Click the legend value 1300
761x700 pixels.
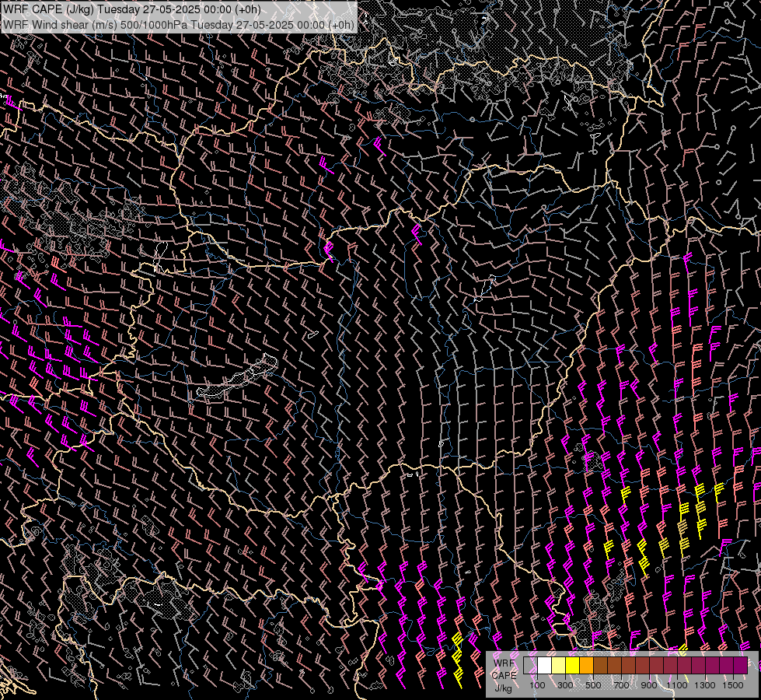click(705, 685)
